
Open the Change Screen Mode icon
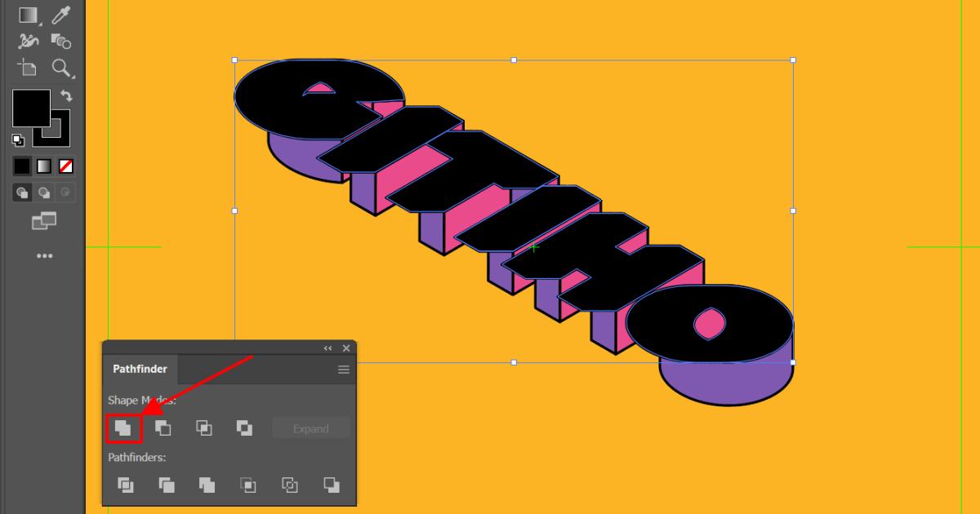pyautogui.click(x=44, y=220)
